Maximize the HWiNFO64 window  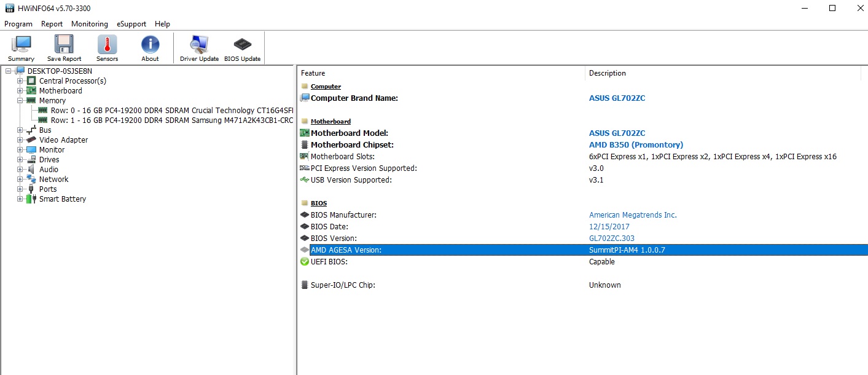tap(832, 9)
